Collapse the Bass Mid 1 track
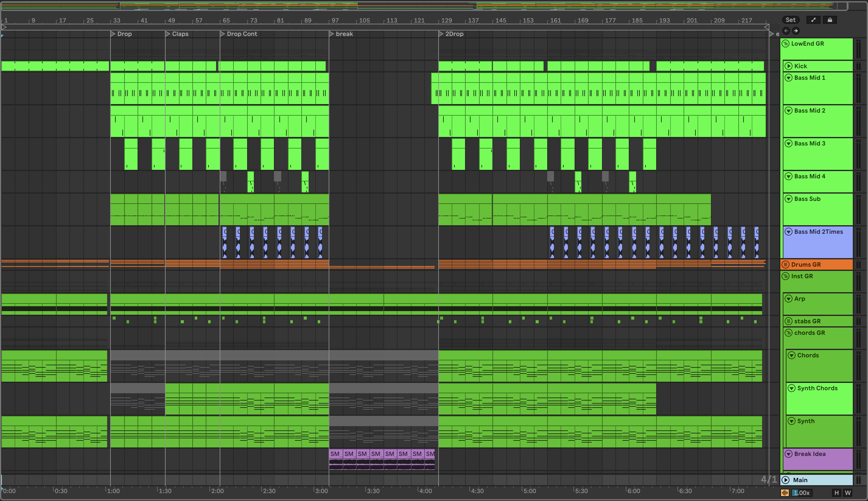 (x=789, y=78)
